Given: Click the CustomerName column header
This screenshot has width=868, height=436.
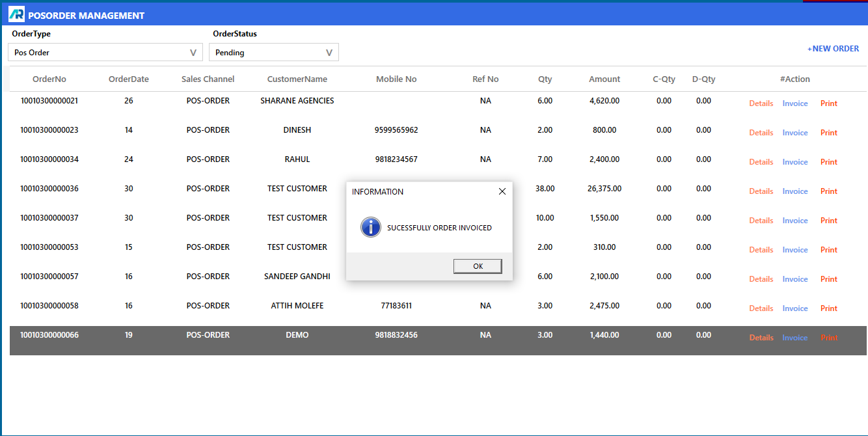Looking at the screenshot, I should pos(297,79).
